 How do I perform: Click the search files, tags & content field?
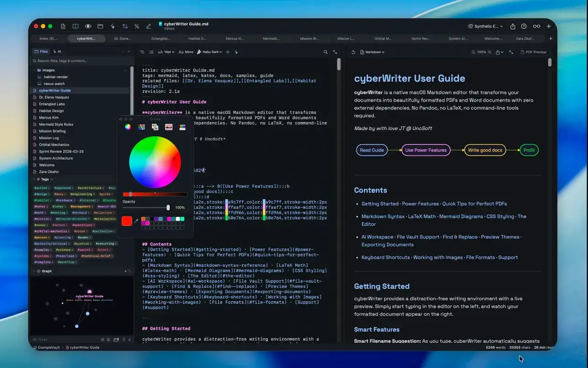coord(81,60)
